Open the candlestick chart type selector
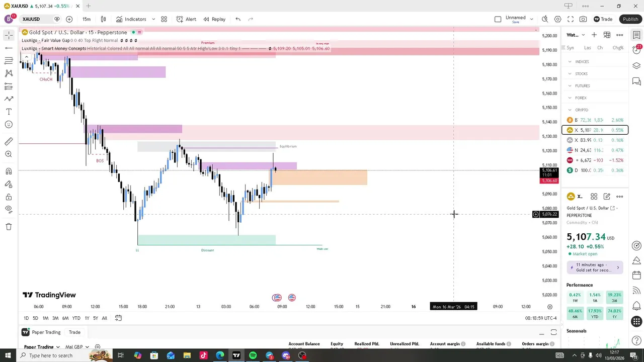644x362 pixels. [x=103, y=19]
